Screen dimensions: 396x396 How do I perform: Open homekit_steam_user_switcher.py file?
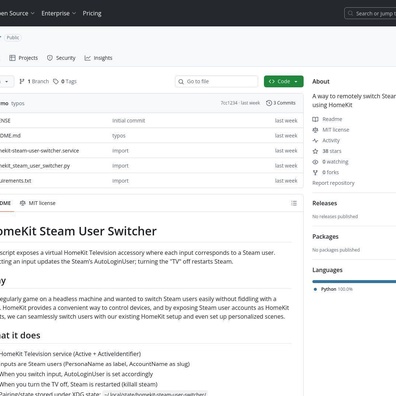click(35, 166)
